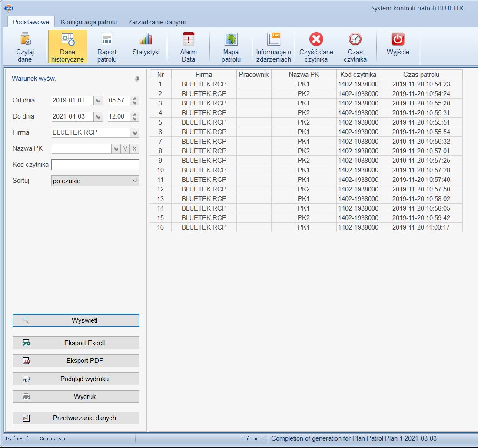478x448 pixels.
Task: Sort by the Czas patrolu column header
Action: pos(422,75)
